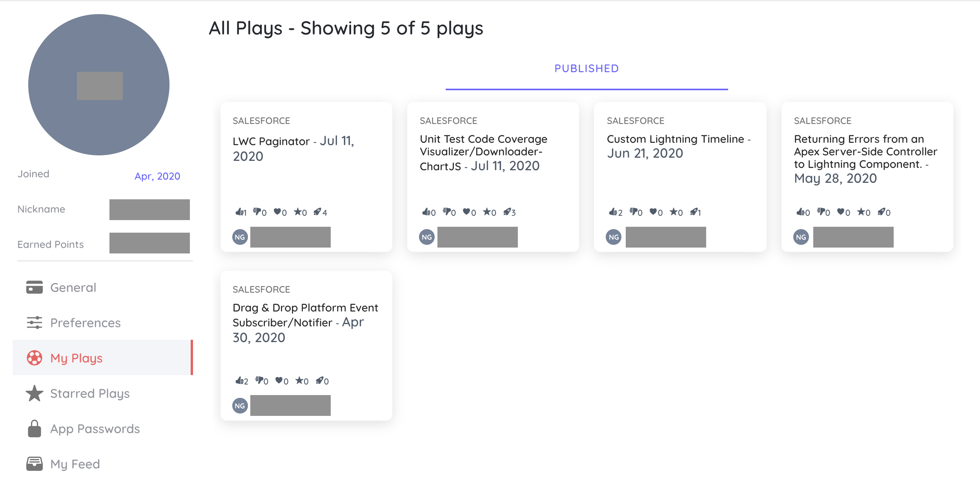980x481 pixels.
Task: Click rocket icon on Unit Test Code Coverage card
Action: coord(507,212)
